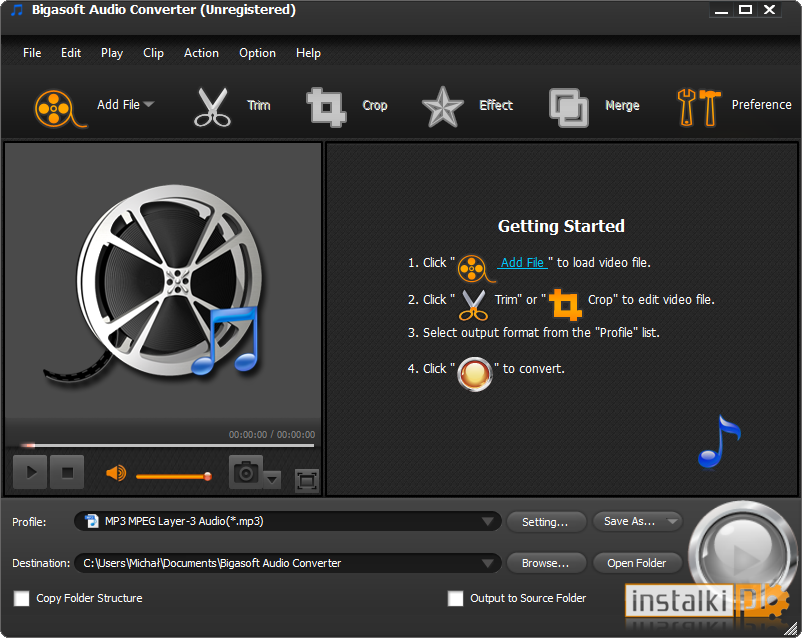Click the Merge label in toolbar
This screenshot has height=638, width=802.
click(x=622, y=105)
